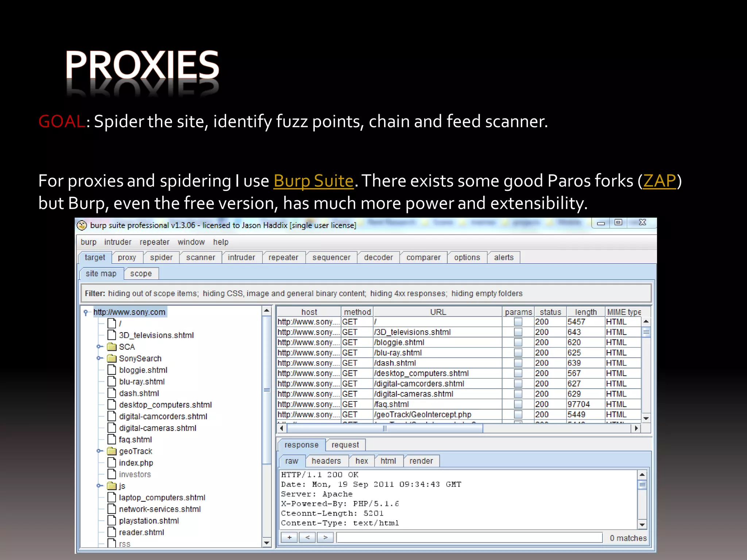Screen dimensions: 747x560
Task: Sort table by the status column header
Action: coord(550,312)
